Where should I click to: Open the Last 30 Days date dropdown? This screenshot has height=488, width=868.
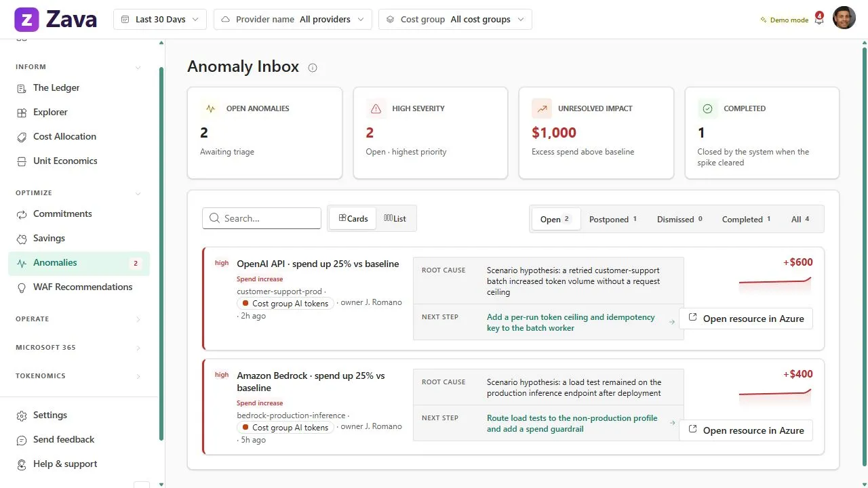click(160, 20)
